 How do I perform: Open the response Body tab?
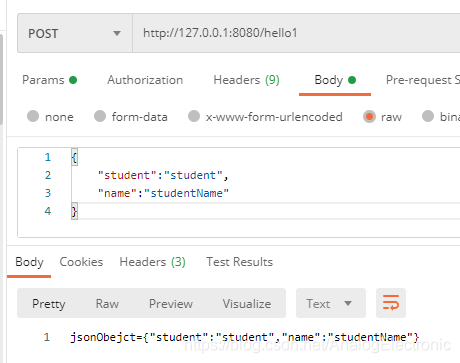pyautogui.click(x=29, y=262)
